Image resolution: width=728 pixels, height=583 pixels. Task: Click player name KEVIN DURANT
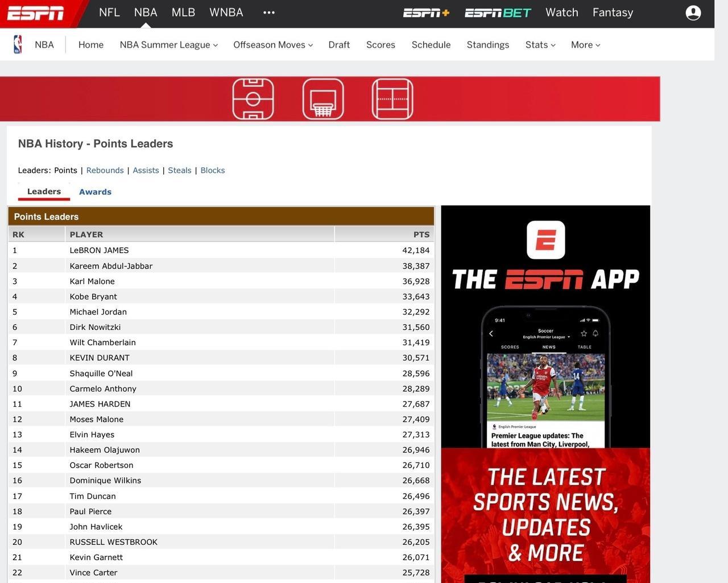(100, 358)
